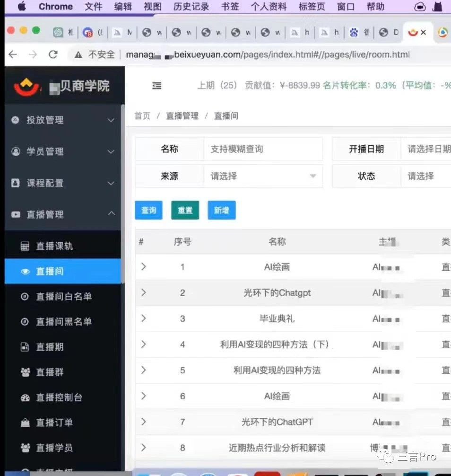Reload the page with browser refresh icon
Image resolution: width=451 pixels, height=476 pixels.
[53, 54]
